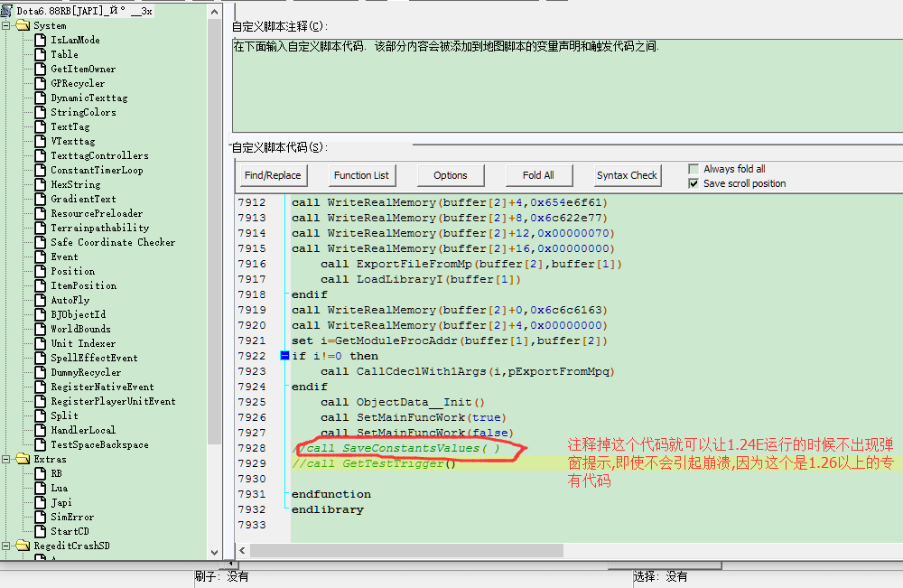Screen dimensions: 903x588
Task: Click inside the custom script comment box
Action: [x=567, y=85]
